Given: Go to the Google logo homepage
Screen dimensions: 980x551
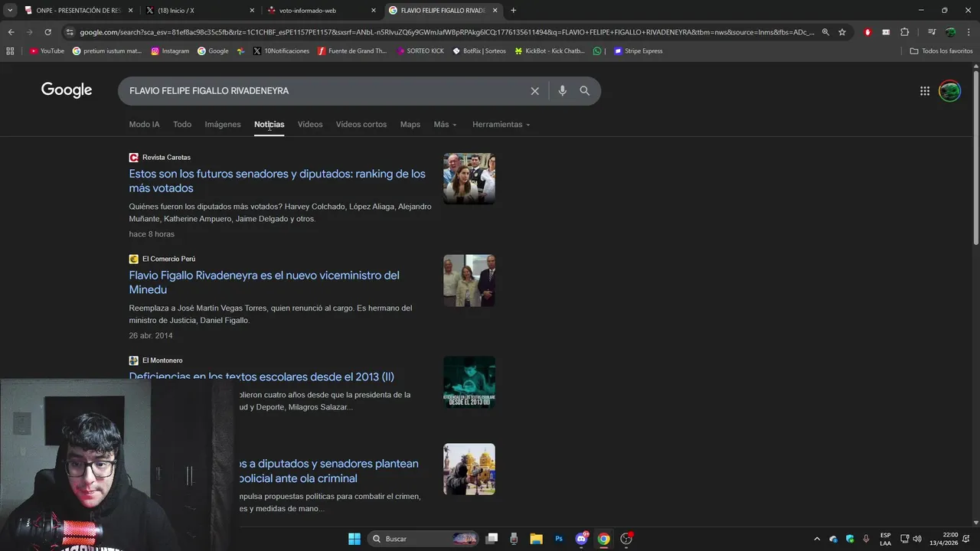Looking at the screenshot, I should (67, 90).
